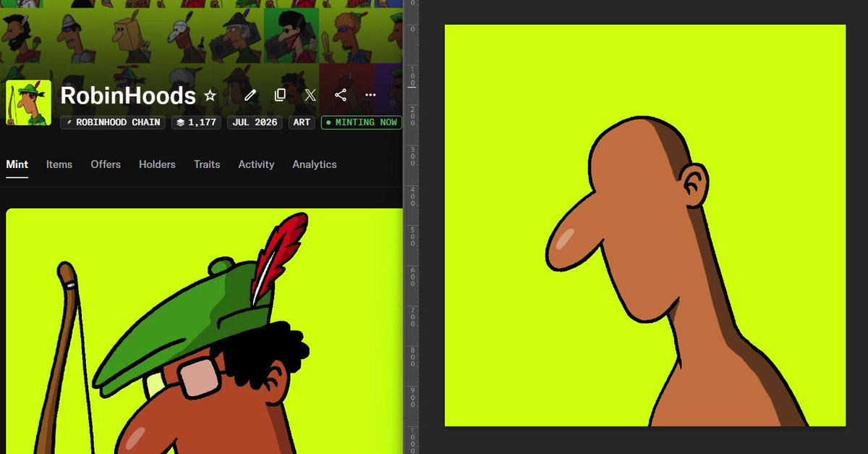View the Holders tab
This screenshot has width=868, height=454.
157,164
